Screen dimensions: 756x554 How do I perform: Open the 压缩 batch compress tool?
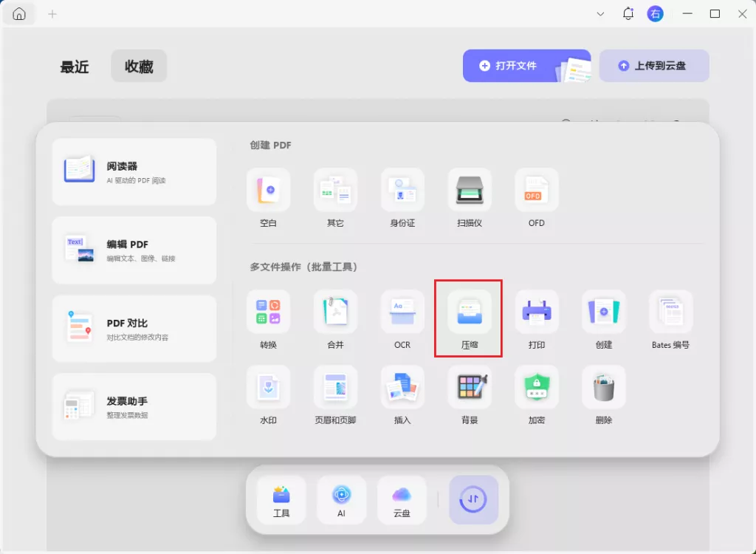[x=470, y=312]
